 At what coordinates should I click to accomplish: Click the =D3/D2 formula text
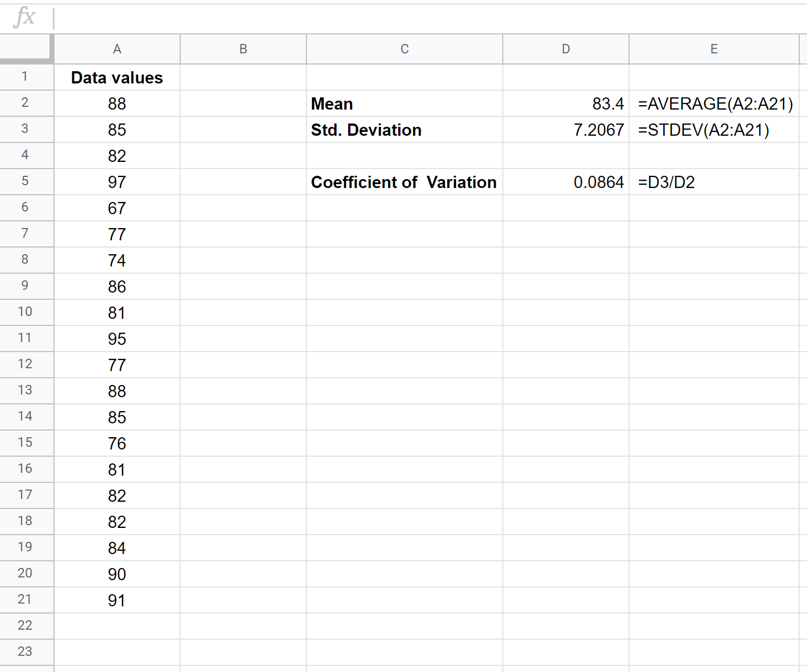(666, 182)
